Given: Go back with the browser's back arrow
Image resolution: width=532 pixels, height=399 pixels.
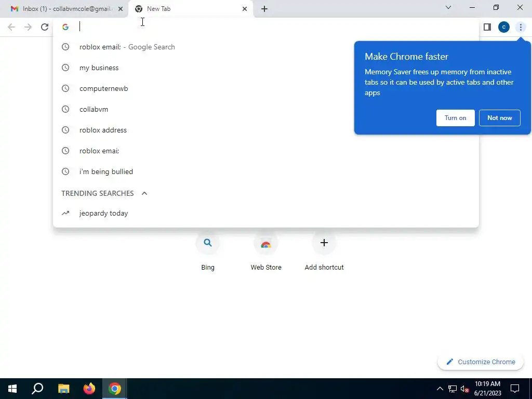Looking at the screenshot, I should point(11,27).
